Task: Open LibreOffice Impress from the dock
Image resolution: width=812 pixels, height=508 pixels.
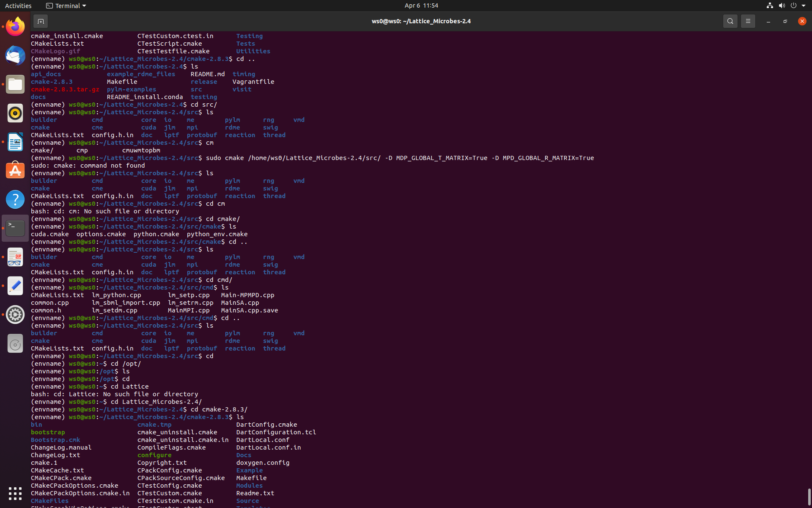Action: tap(15, 142)
